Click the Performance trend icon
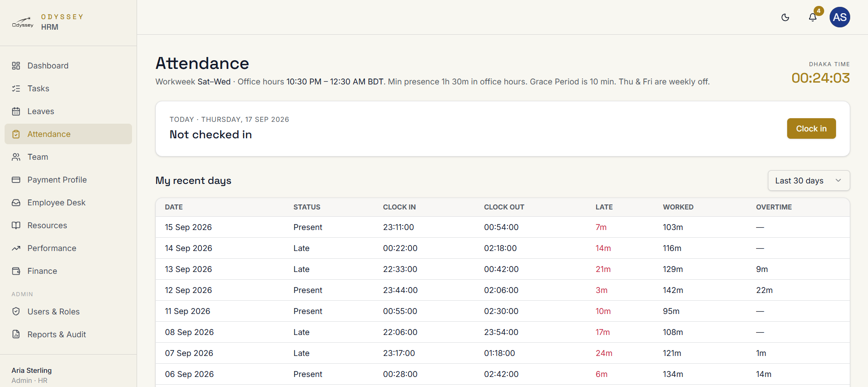The width and height of the screenshot is (868, 387). click(x=16, y=248)
